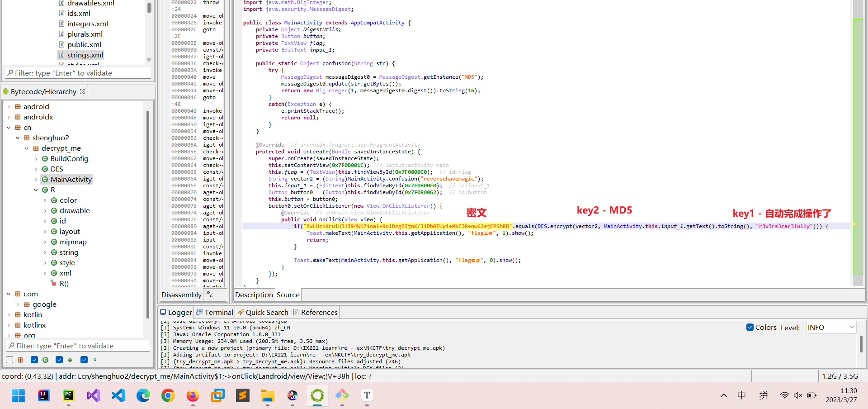Open Typora from the taskbar
Viewport: 868px width, 409px height.
367,396
